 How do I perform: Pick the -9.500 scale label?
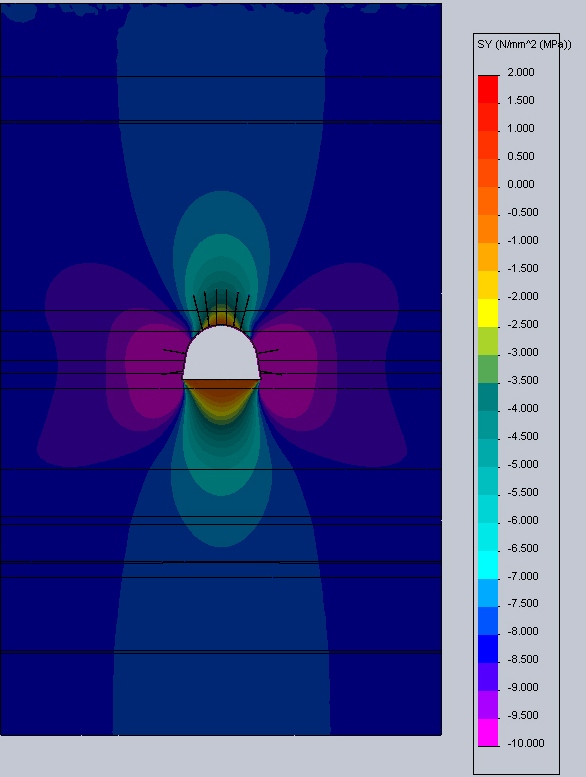[523, 716]
